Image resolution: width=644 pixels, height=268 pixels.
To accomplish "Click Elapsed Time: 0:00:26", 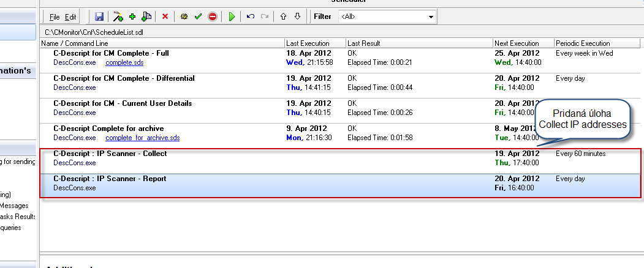I will [380, 113].
